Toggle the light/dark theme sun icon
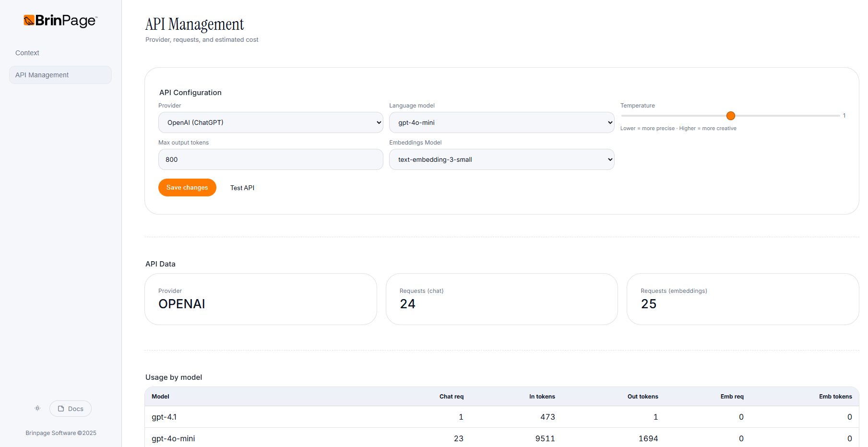This screenshot has height=447, width=868. [x=37, y=409]
